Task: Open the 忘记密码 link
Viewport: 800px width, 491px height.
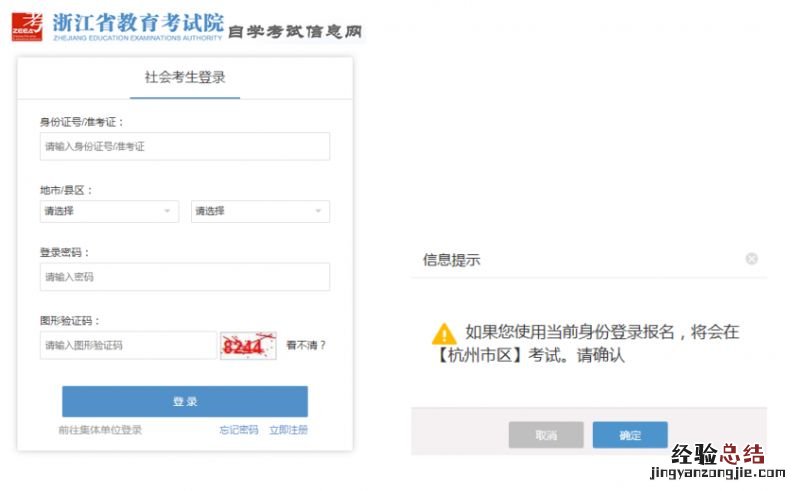Action: [x=238, y=430]
